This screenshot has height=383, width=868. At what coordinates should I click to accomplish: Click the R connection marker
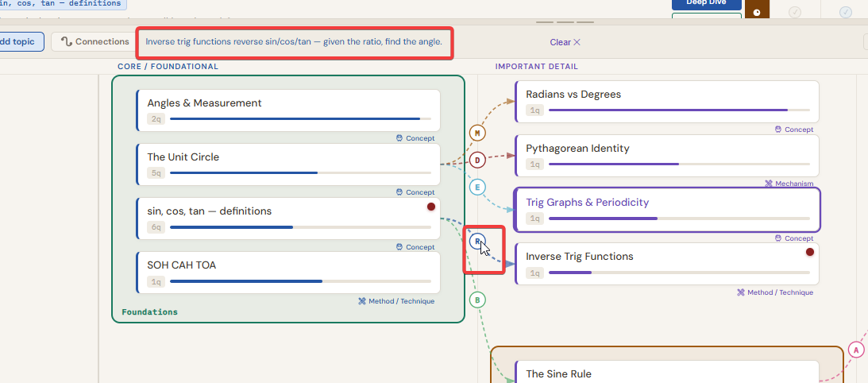(476, 242)
